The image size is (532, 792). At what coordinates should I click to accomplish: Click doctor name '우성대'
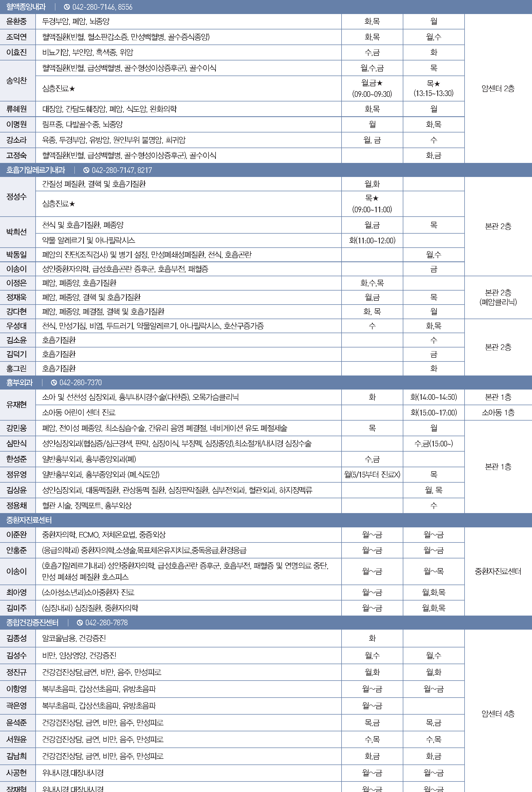pyautogui.click(x=16, y=326)
